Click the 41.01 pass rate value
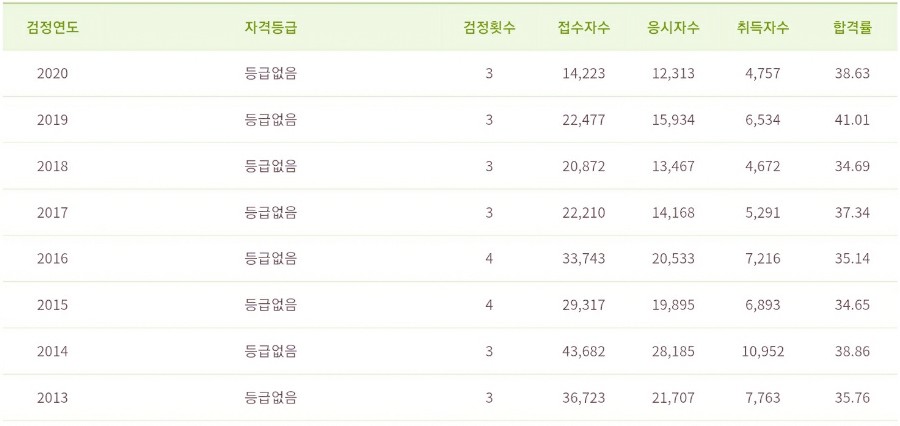Viewport: 900px width, 426px height. pyautogui.click(x=852, y=120)
